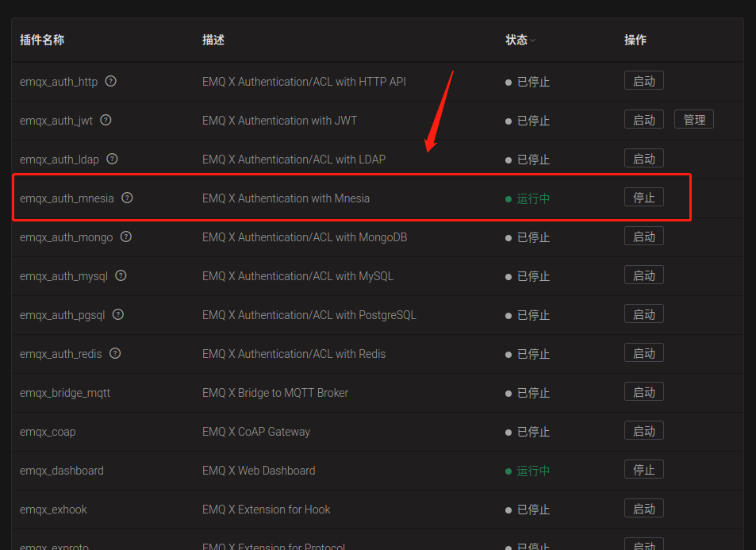The height and width of the screenshot is (550, 756).
Task: Start the emqx_exhook plugin
Action: tap(643, 509)
